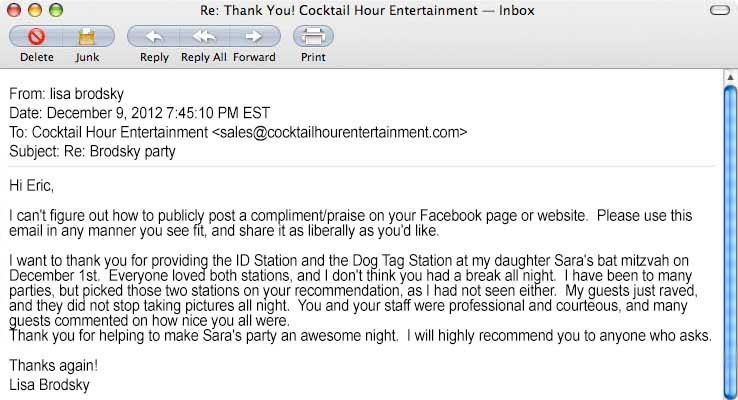Click the 'Hi Eric,' greeting text

click(x=31, y=185)
